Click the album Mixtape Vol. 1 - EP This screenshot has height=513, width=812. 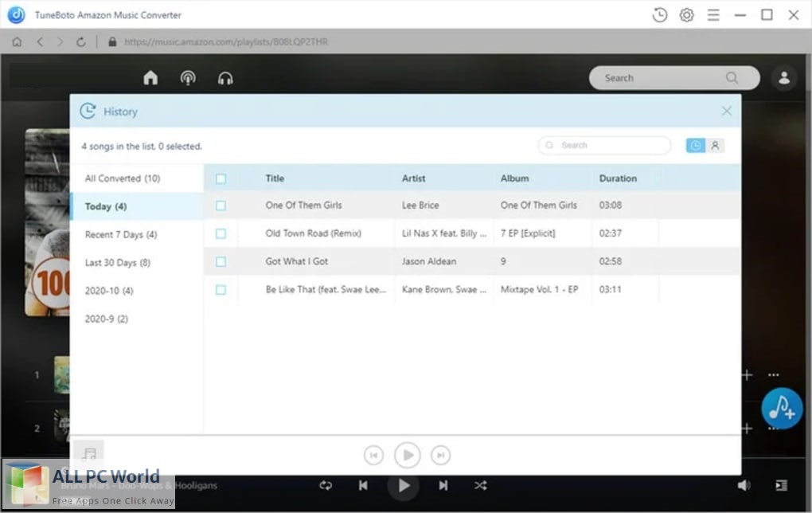[x=539, y=289]
